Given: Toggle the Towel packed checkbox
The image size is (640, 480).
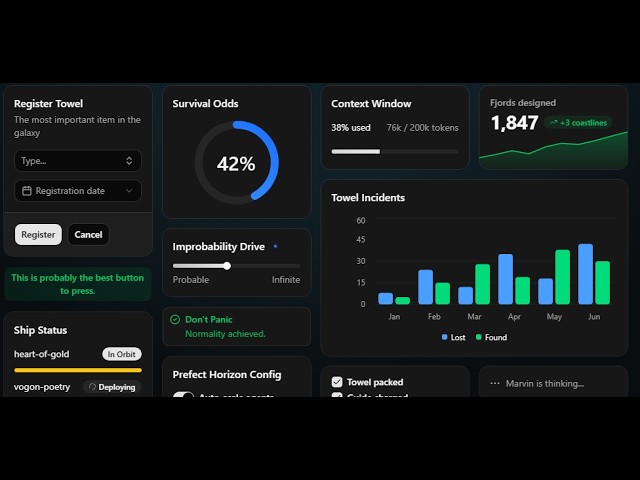Looking at the screenshot, I should 337,382.
